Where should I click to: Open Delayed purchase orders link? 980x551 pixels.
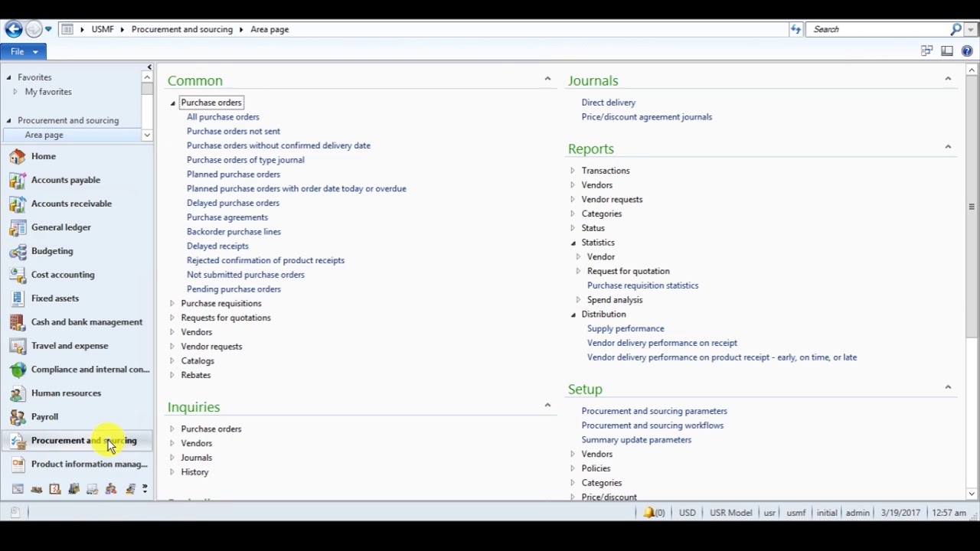point(233,203)
